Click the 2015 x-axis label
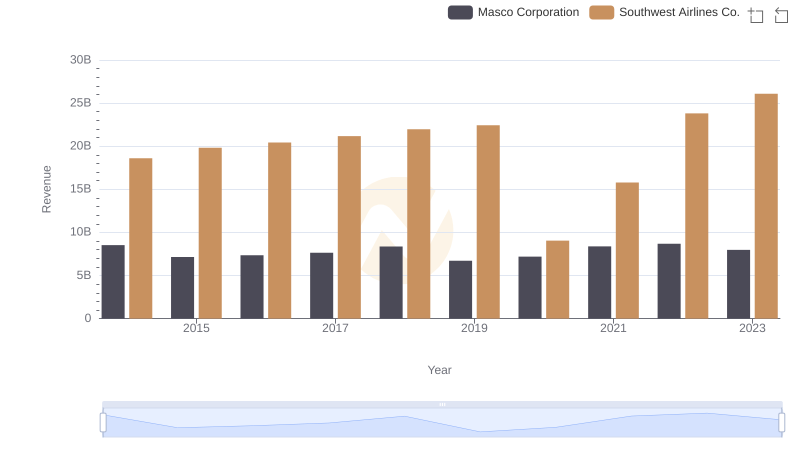This screenshot has width=800, height=461. click(x=196, y=328)
